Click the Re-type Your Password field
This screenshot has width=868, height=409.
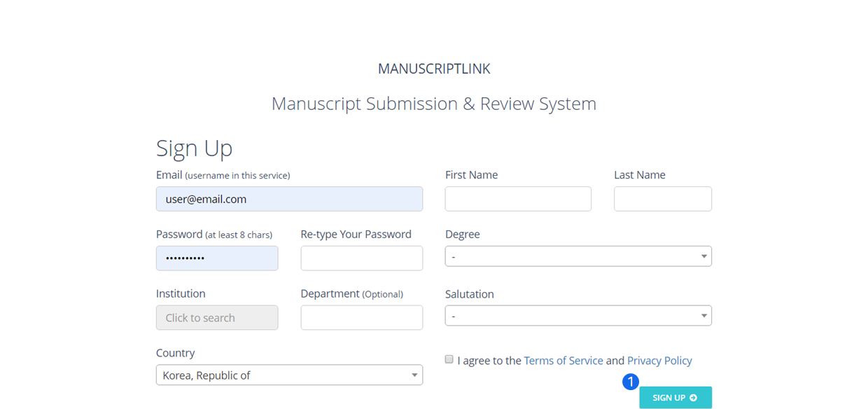[362, 258]
